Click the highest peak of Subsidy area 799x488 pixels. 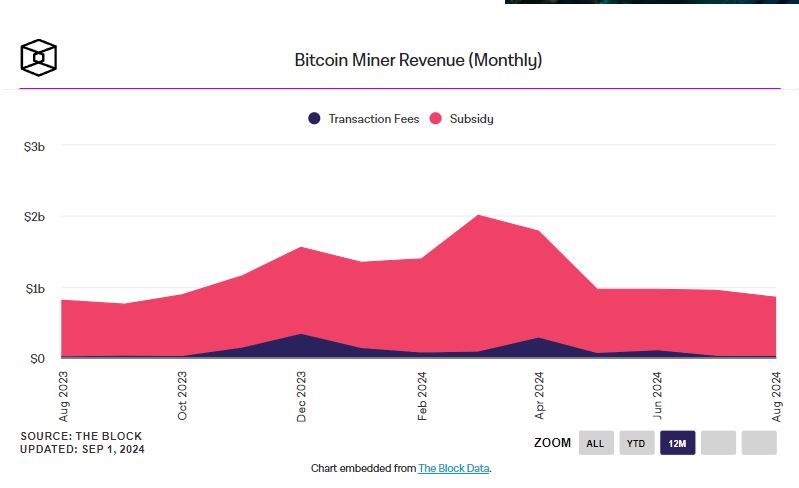(479, 216)
